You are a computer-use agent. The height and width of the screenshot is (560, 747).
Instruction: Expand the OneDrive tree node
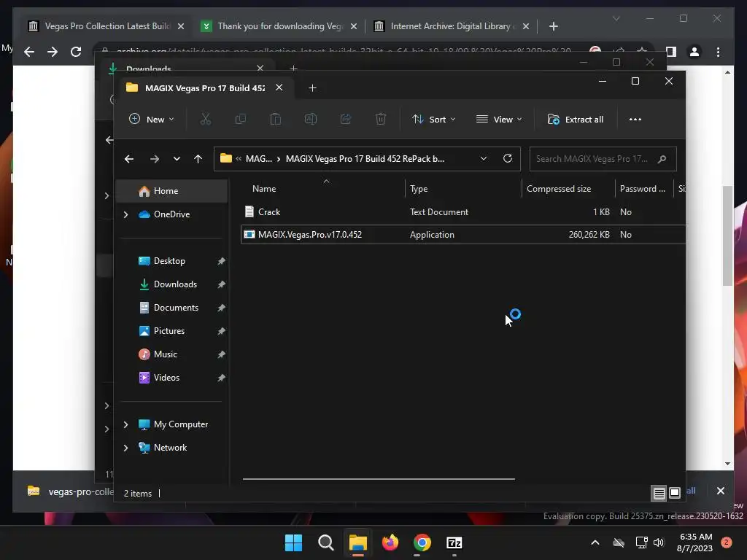125,215
